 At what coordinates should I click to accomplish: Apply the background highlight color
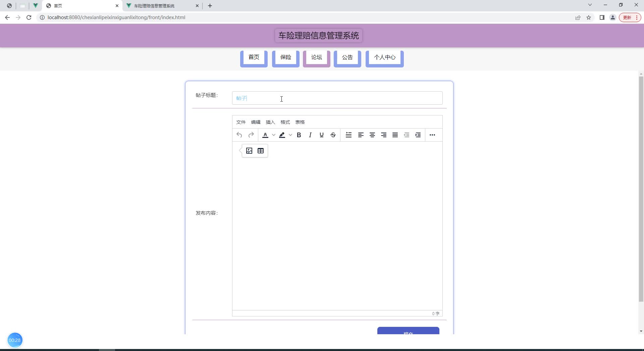point(282,135)
